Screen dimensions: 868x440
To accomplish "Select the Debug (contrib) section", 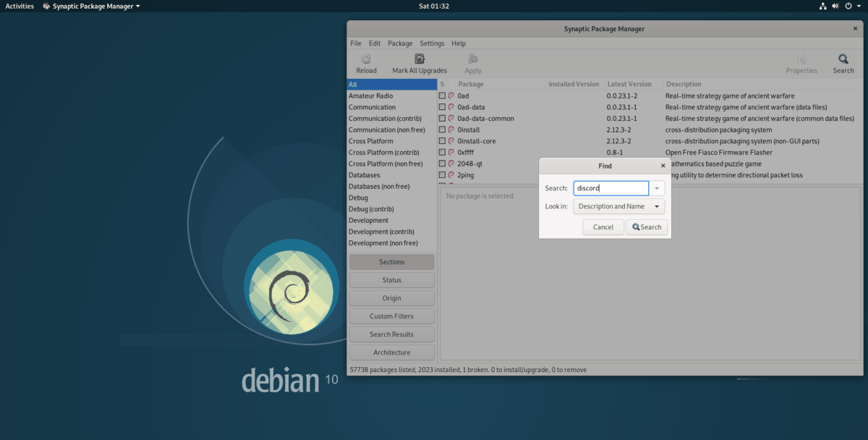I will (x=391, y=209).
